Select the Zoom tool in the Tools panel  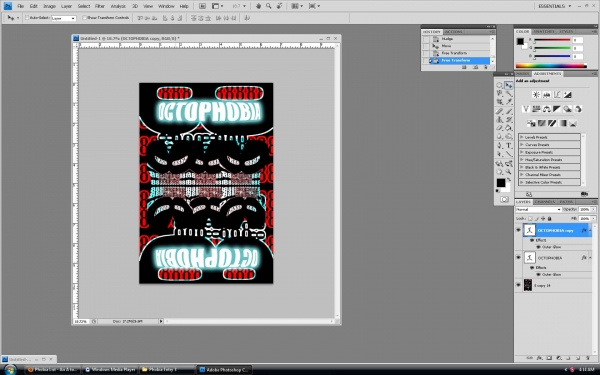point(509,172)
